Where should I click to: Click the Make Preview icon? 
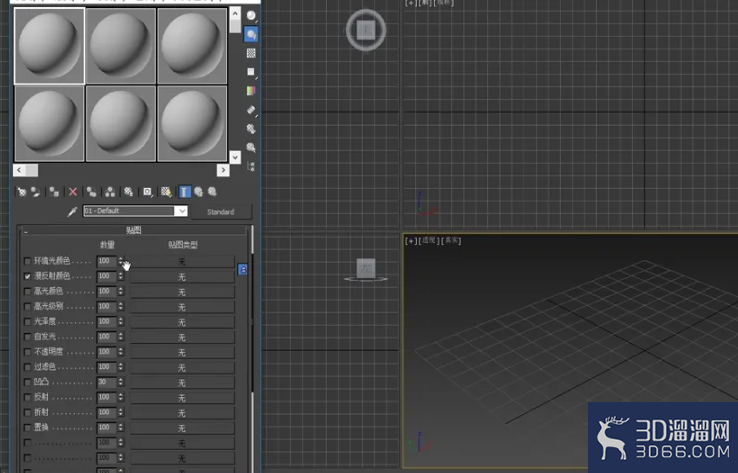coord(251,110)
